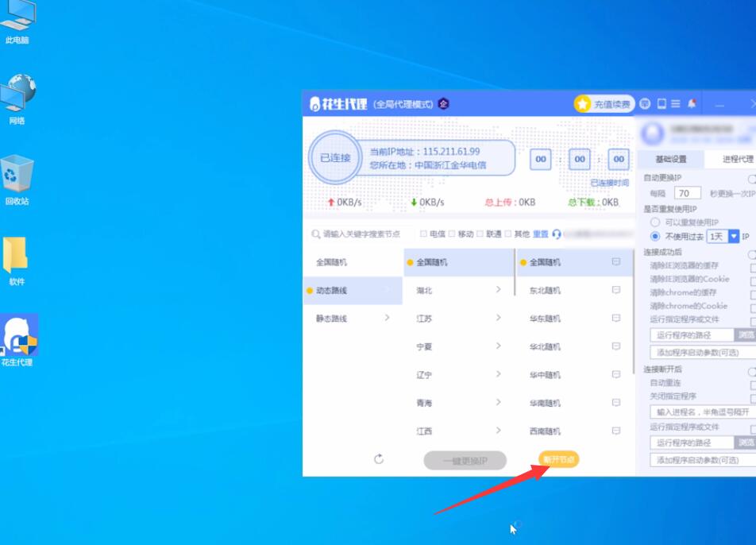Click the enterprise badge icon beside 全局代理模式
Viewport: 756px width, 545px height.
click(x=444, y=104)
